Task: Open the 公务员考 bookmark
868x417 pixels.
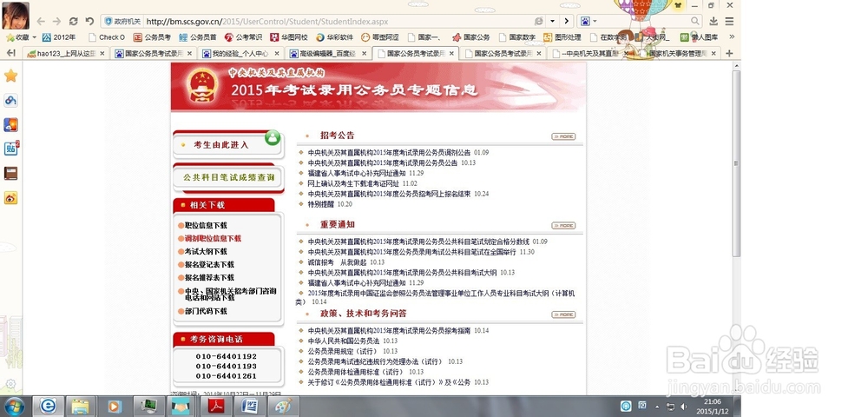Action: [152, 37]
